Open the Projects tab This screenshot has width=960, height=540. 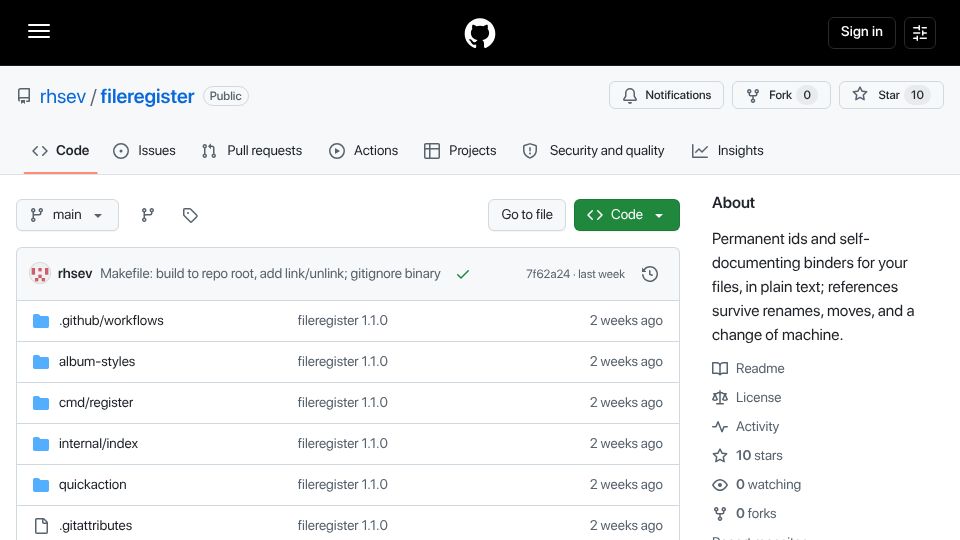click(460, 151)
